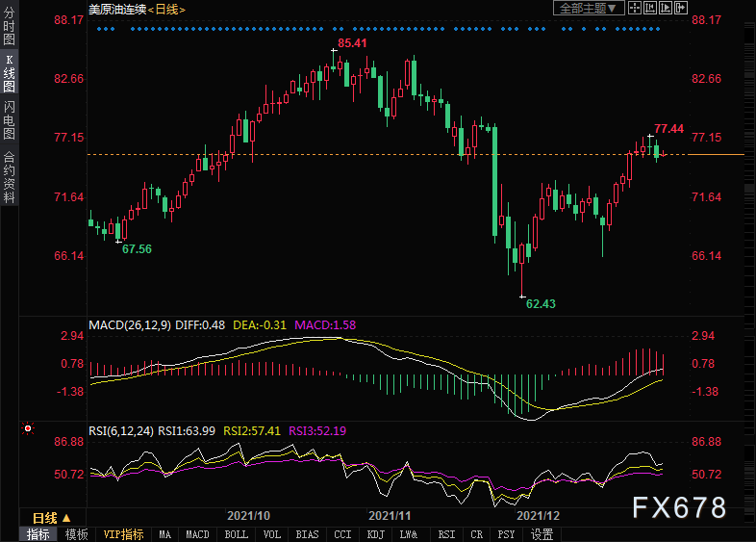This screenshot has width=756, height=542.
Task: Open the 全部主题 dropdown
Action: pyautogui.click(x=589, y=8)
